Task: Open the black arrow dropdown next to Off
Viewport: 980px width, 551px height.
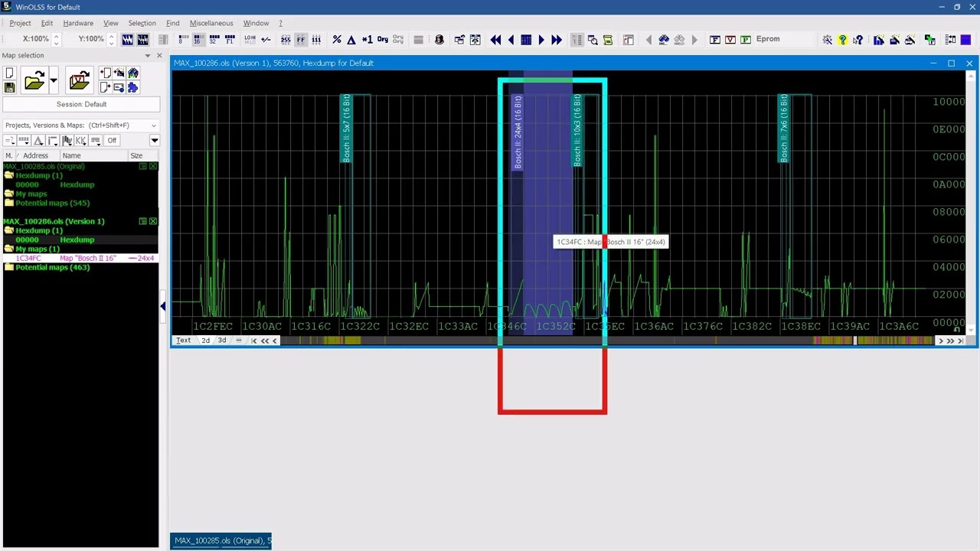Action: pos(154,140)
